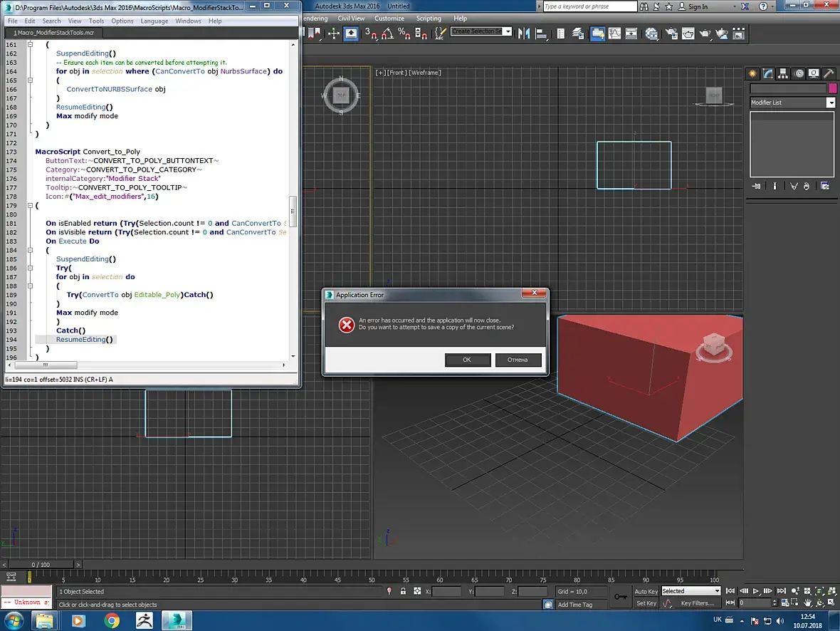
Task: Go to end frame button
Action: (x=782, y=591)
